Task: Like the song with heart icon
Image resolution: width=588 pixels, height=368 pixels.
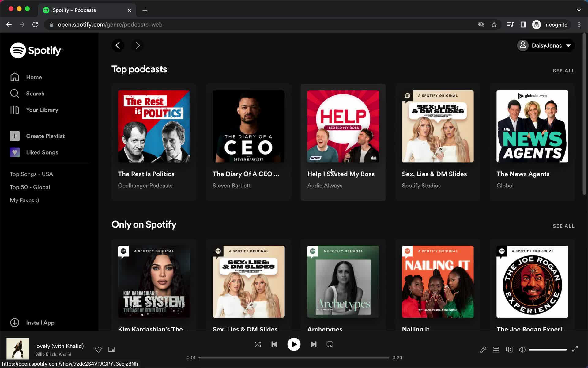Action: coord(98,349)
